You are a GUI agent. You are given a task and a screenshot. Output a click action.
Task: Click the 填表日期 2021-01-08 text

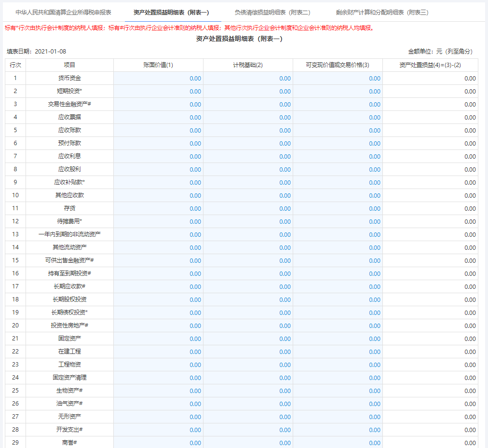[x=37, y=52]
